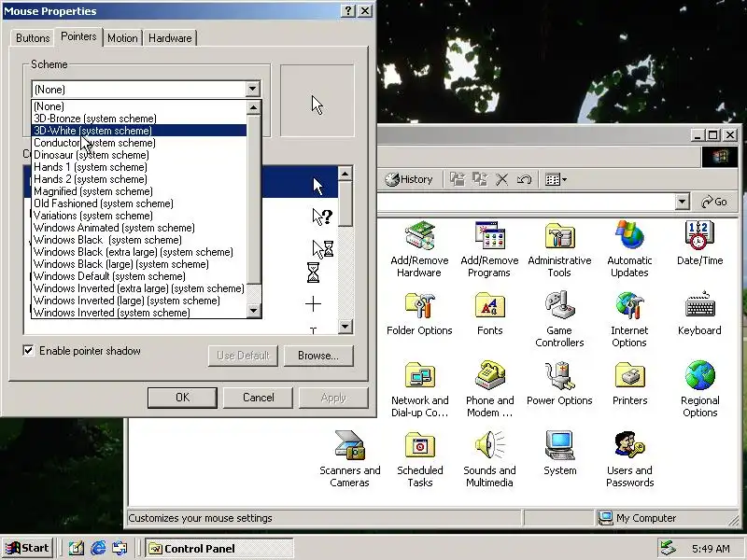Open the Start menu
Screen dimensions: 747x560
pos(28,548)
